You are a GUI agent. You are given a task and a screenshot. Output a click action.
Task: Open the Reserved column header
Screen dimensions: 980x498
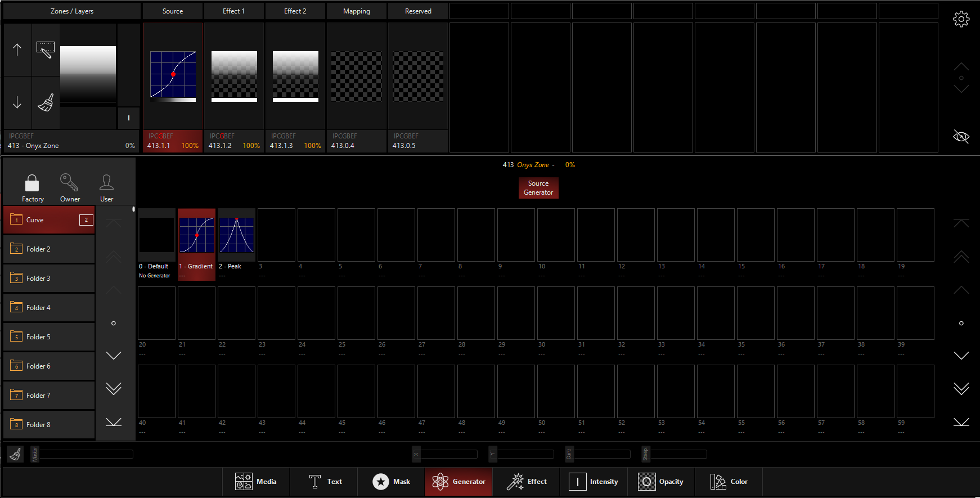(x=418, y=11)
